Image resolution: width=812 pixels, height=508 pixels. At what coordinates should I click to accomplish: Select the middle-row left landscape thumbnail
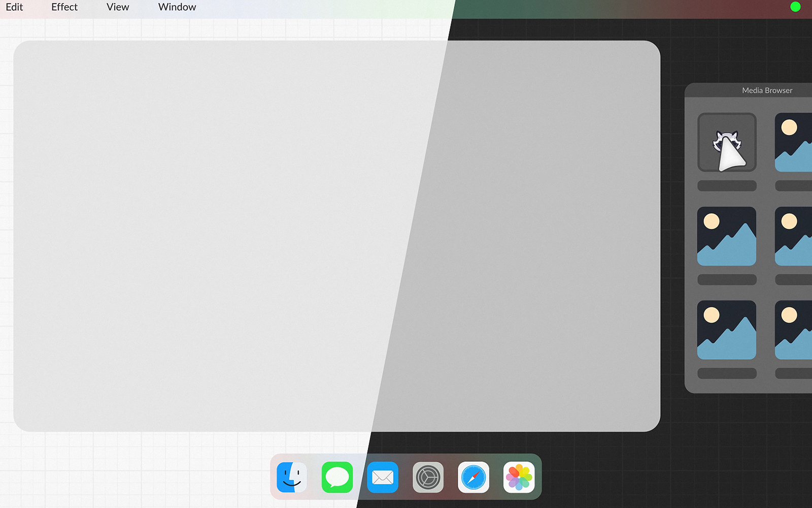point(727,236)
